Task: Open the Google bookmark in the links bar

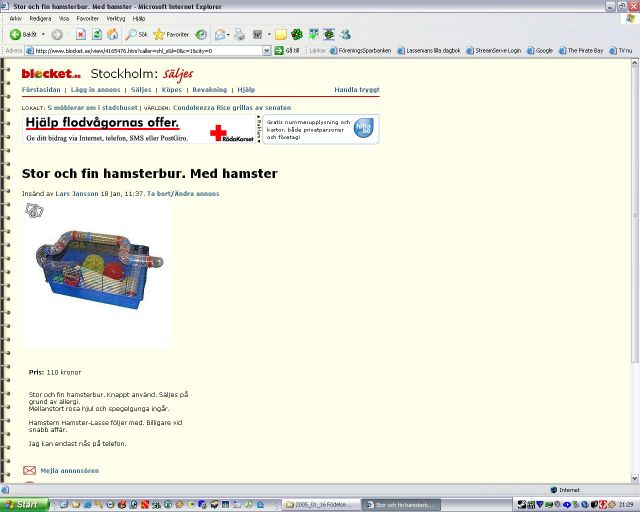Action: pos(540,51)
